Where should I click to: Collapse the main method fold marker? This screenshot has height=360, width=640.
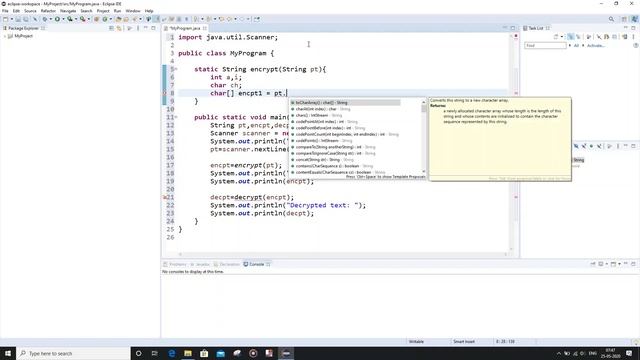tap(176, 117)
